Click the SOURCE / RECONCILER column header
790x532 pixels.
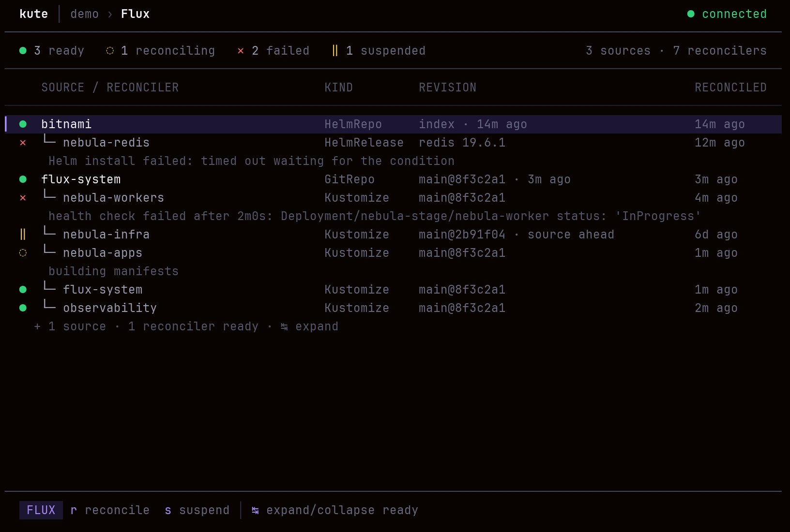(110, 88)
